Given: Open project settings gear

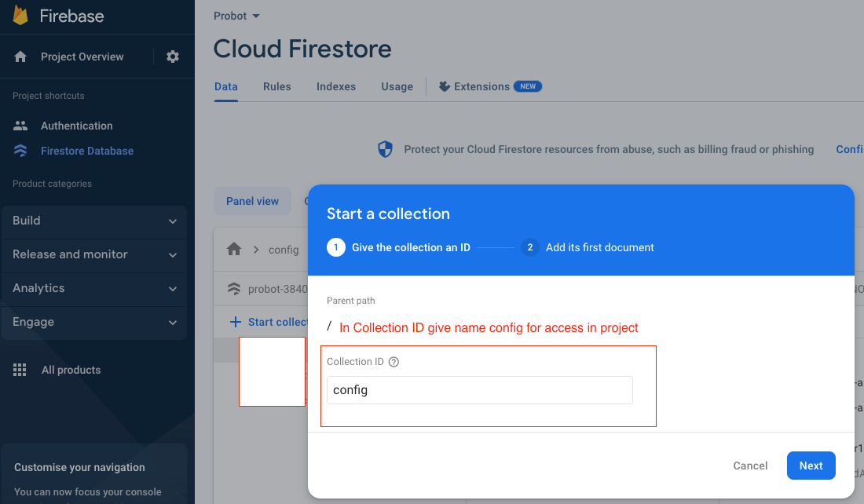Looking at the screenshot, I should pyautogui.click(x=172, y=56).
